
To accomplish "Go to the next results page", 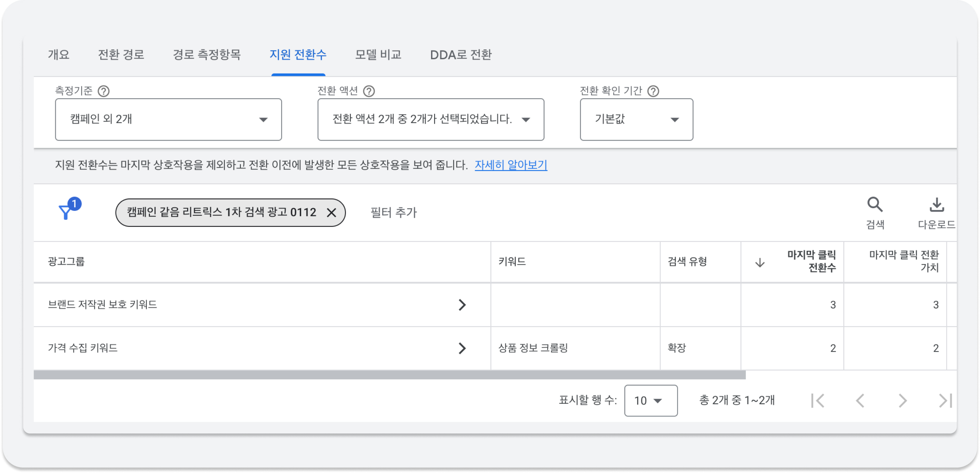I will [x=902, y=400].
